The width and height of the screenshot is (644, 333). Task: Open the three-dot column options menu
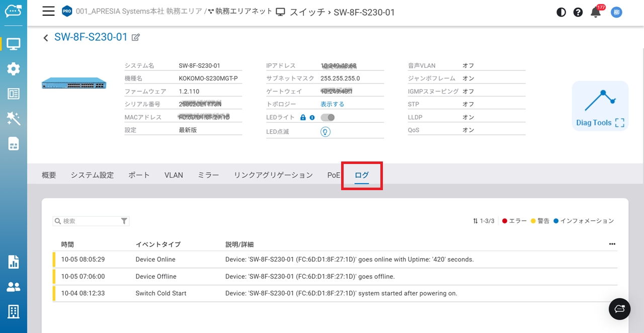point(612,244)
